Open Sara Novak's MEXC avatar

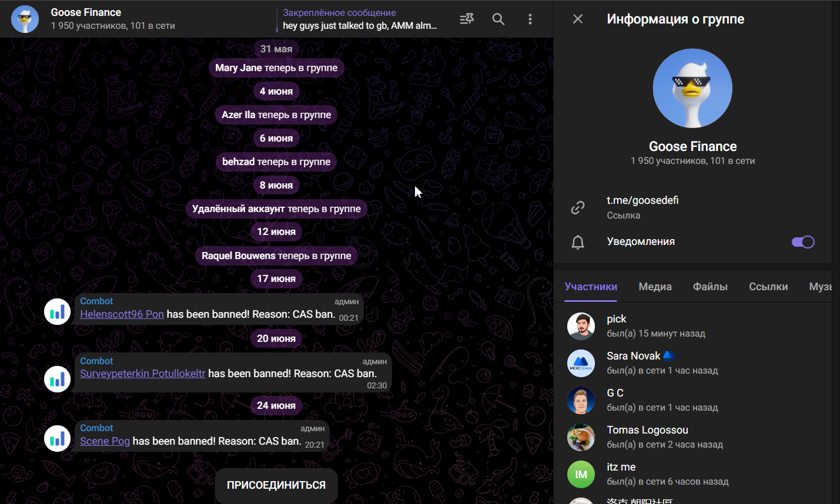581,363
